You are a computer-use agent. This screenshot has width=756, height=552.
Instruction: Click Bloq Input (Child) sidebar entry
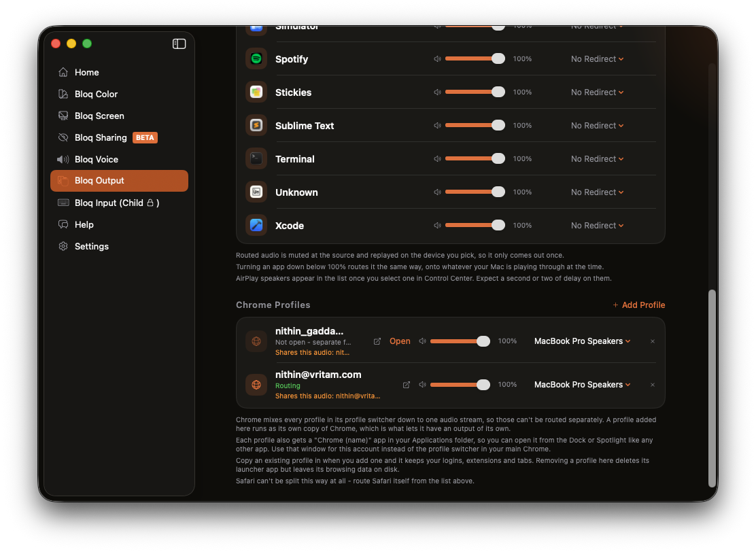click(119, 203)
